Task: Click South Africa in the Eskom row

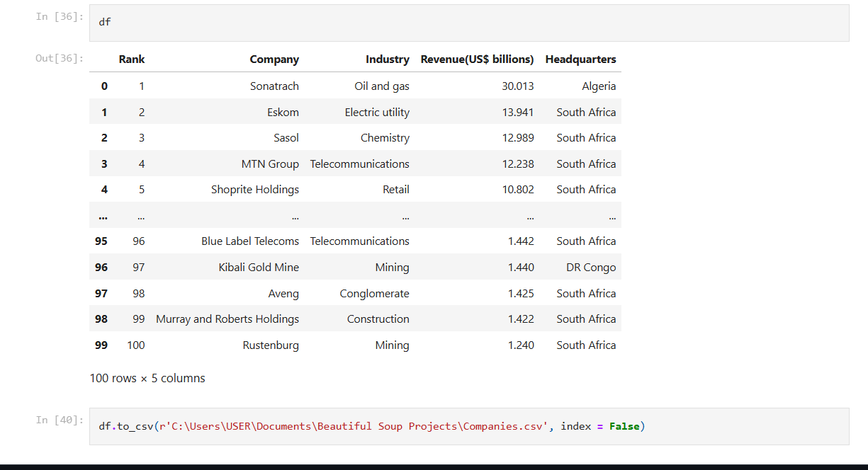Action: [586, 112]
